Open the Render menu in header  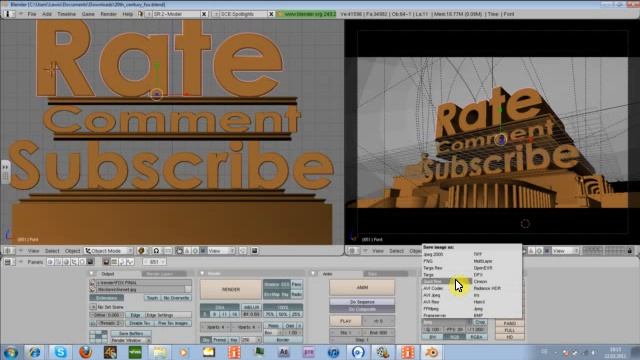109,14
